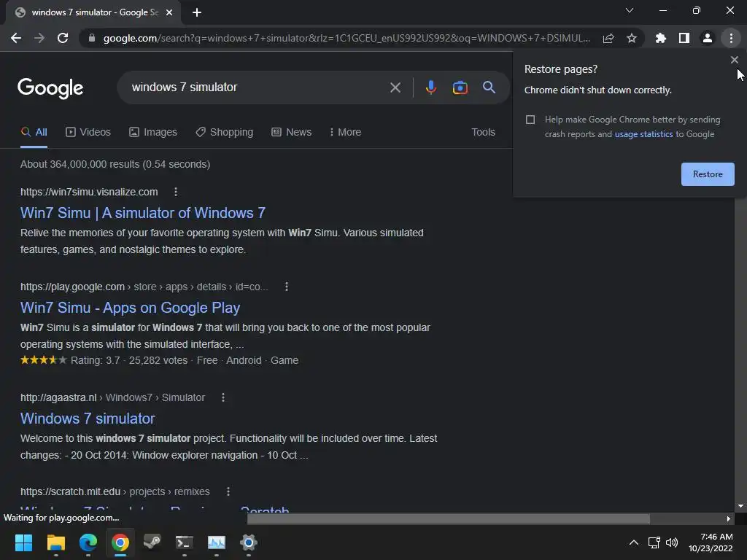Open the usage statistics link
Viewport: 747px width, 560px height.
point(643,134)
